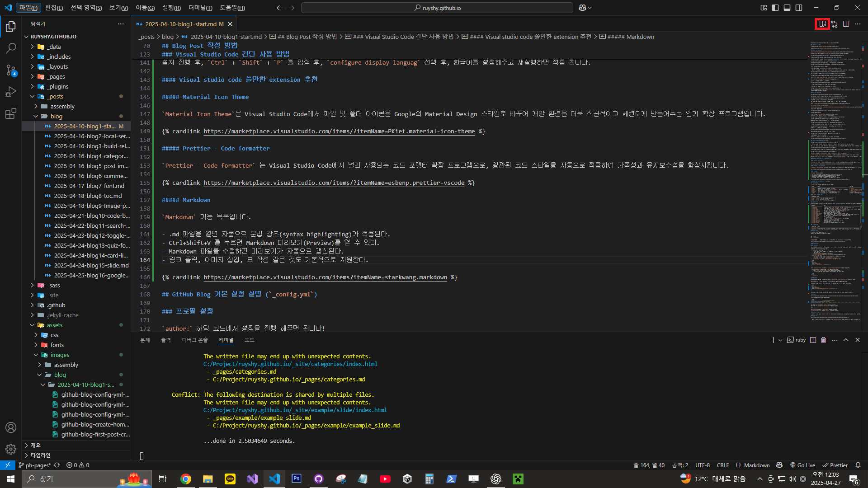
Task: Switch to the 디버그 콘솔 tab
Action: pos(194,340)
